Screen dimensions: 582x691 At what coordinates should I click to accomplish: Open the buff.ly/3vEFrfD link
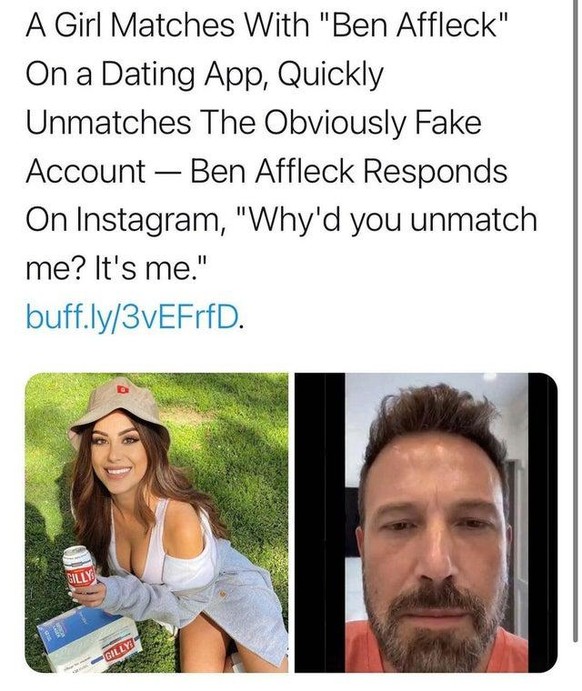[x=133, y=316]
